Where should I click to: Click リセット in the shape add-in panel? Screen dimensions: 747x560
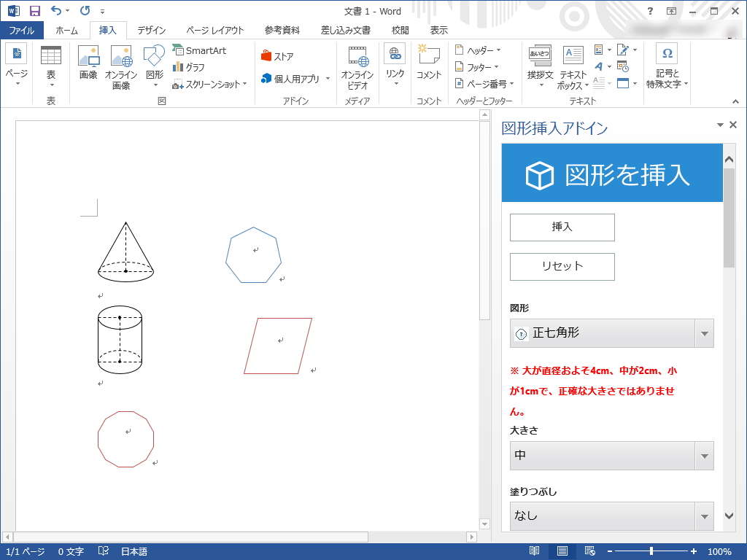click(562, 266)
